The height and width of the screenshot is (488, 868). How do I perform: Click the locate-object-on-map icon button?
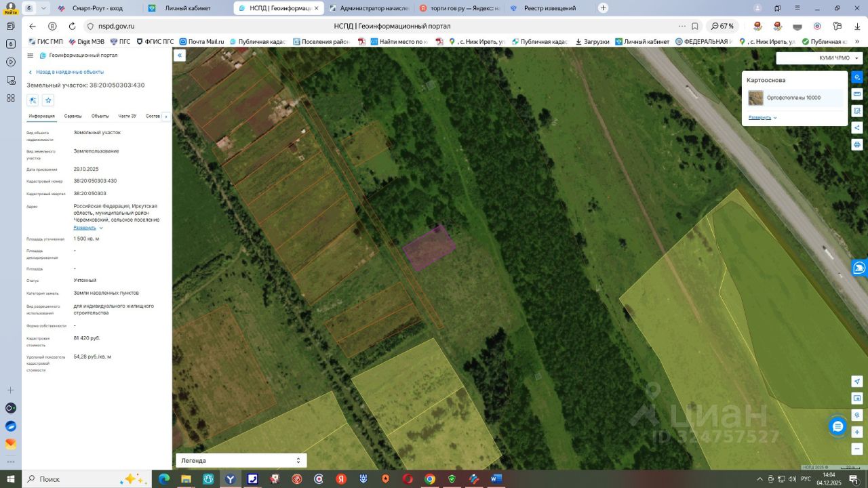coord(33,100)
